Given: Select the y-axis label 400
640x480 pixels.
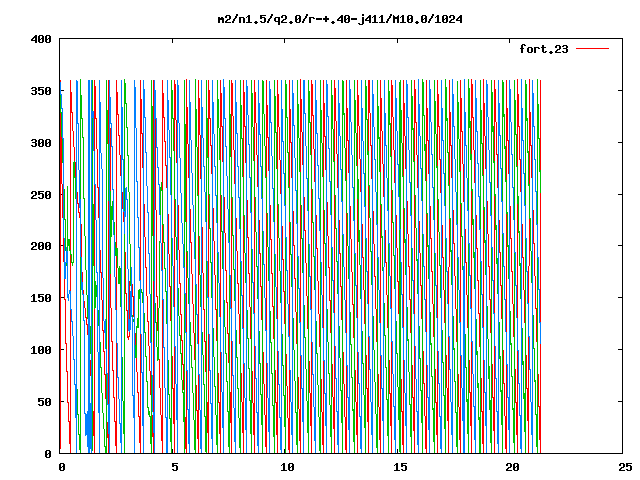Looking at the screenshot, I should pyautogui.click(x=41, y=40).
